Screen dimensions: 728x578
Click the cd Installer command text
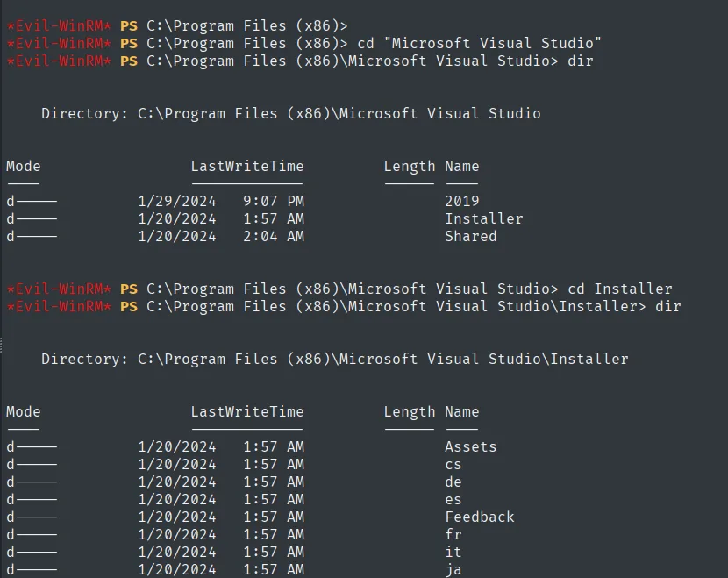pyautogui.click(x=620, y=289)
